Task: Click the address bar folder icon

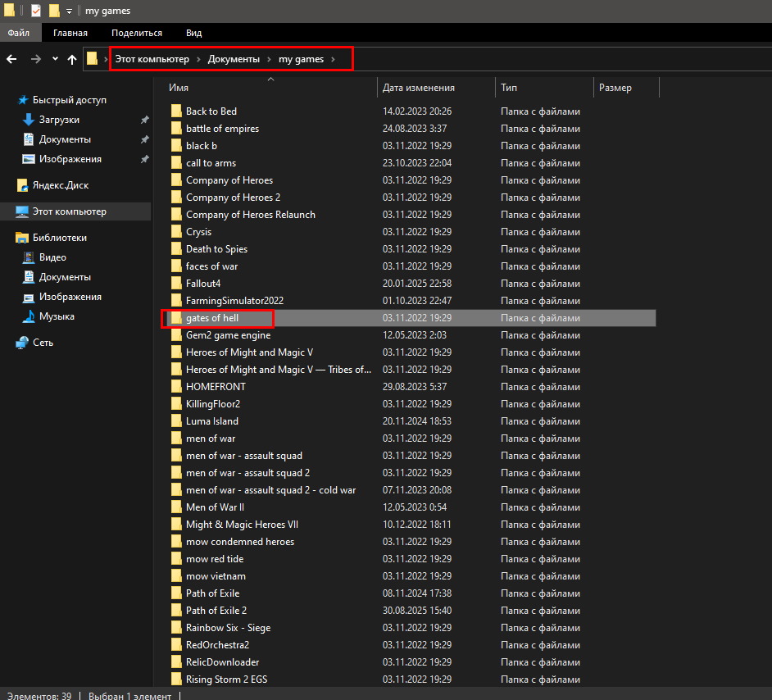Action: click(92, 58)
